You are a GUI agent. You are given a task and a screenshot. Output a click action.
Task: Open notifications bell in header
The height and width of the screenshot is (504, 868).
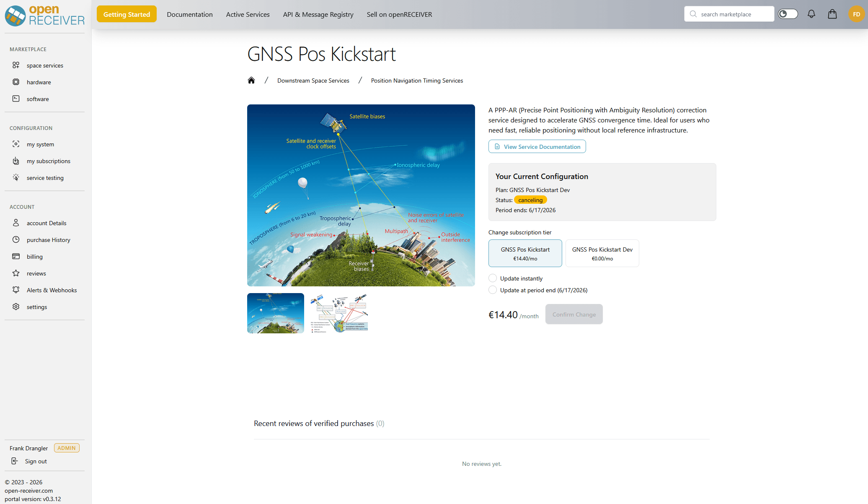click(x=811, y=14)
